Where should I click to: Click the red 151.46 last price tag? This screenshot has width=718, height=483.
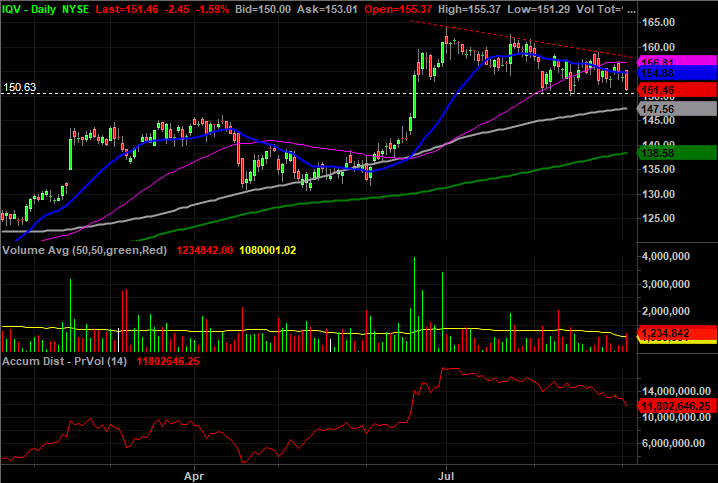pos(677,90)
